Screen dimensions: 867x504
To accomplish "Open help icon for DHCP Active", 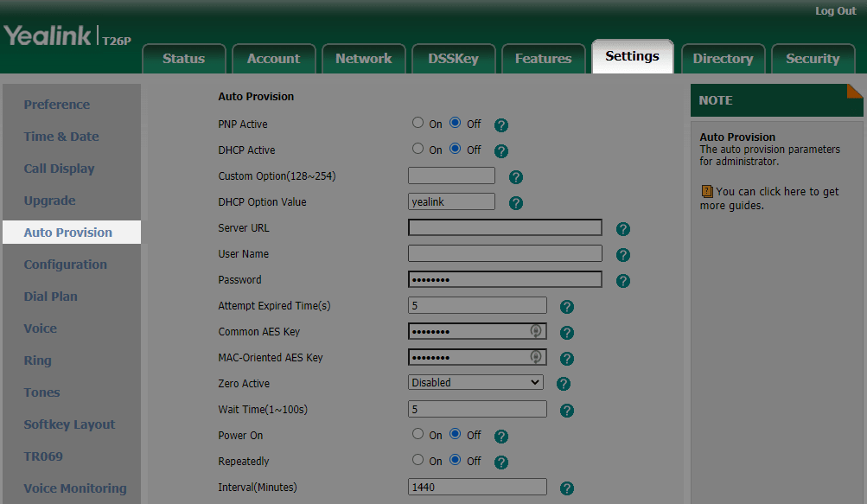I will point(501,151).
